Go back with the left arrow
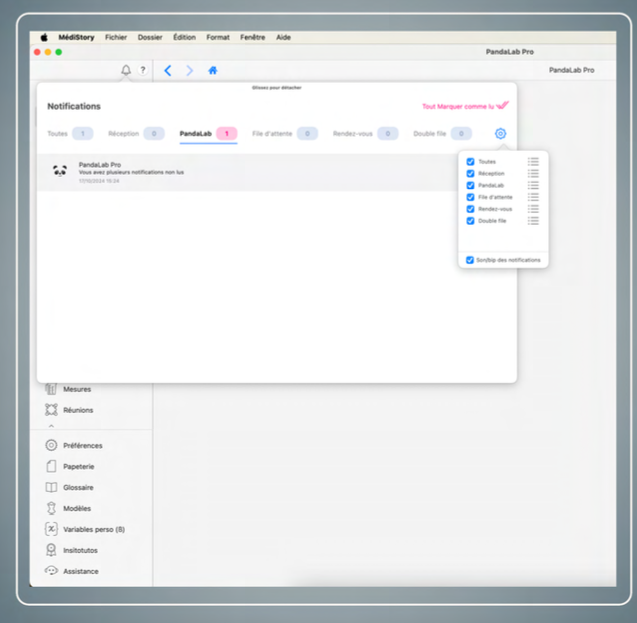The height and width of the screenshot is (623, 637). point(168,71)
